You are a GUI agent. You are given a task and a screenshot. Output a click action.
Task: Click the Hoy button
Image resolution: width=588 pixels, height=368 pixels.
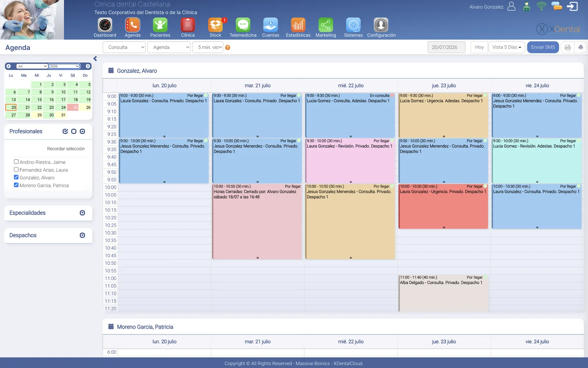point(479,47)
